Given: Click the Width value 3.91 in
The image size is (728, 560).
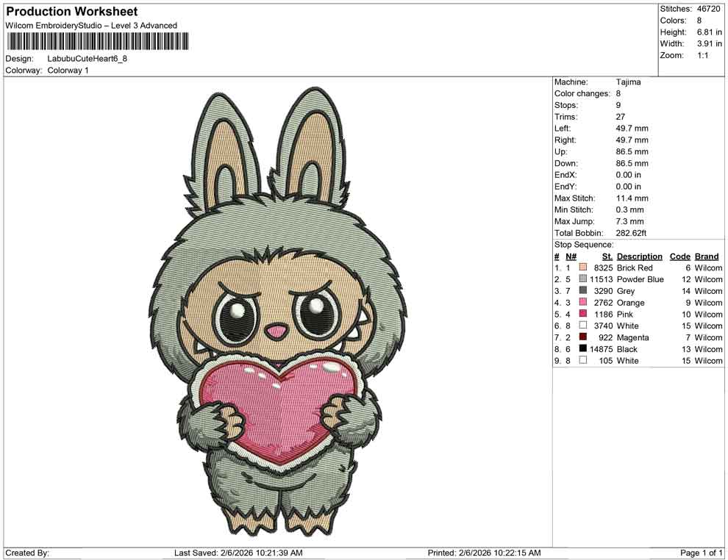Looking at the screenshot, I should coord(709,43).
